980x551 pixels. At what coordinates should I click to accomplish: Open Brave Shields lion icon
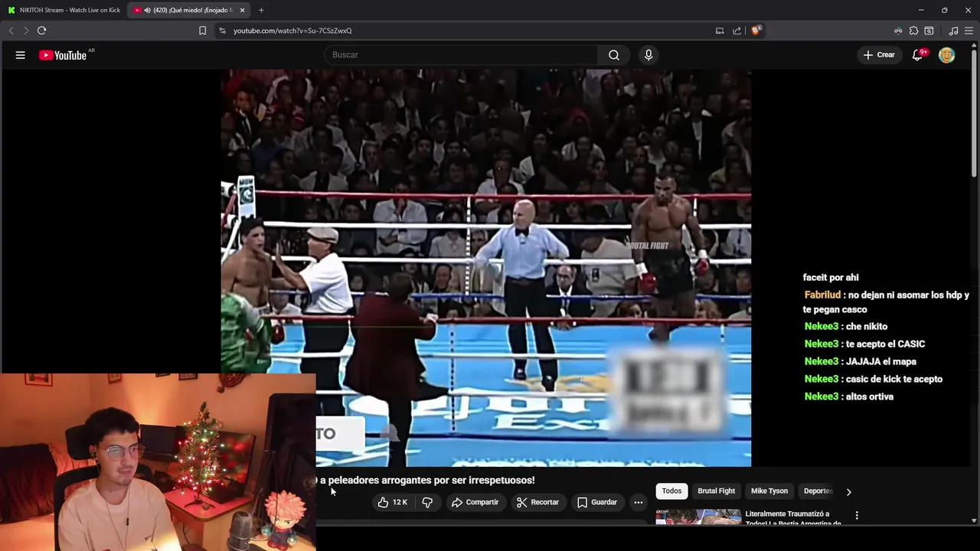pyautogui.click(x=756, y=31)
